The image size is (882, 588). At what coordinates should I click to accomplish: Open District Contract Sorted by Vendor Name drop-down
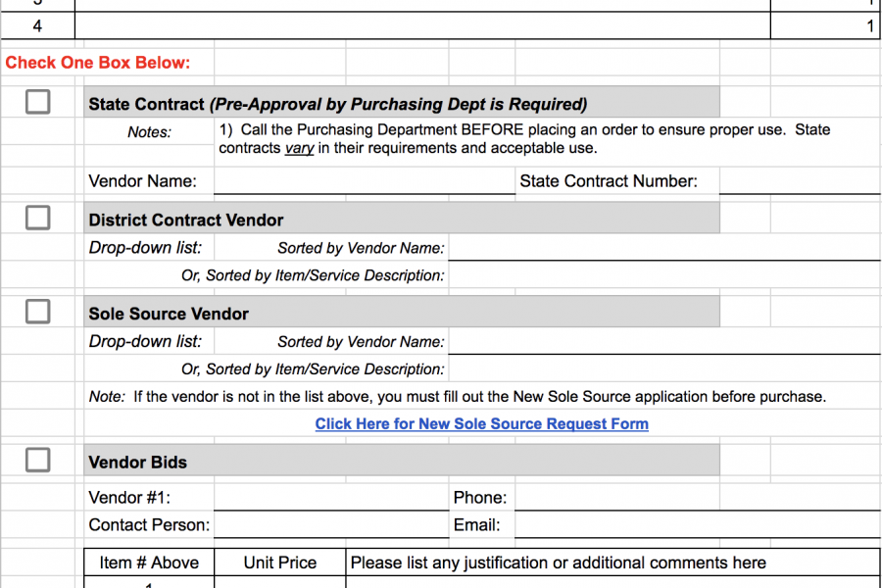pos(664,248)
